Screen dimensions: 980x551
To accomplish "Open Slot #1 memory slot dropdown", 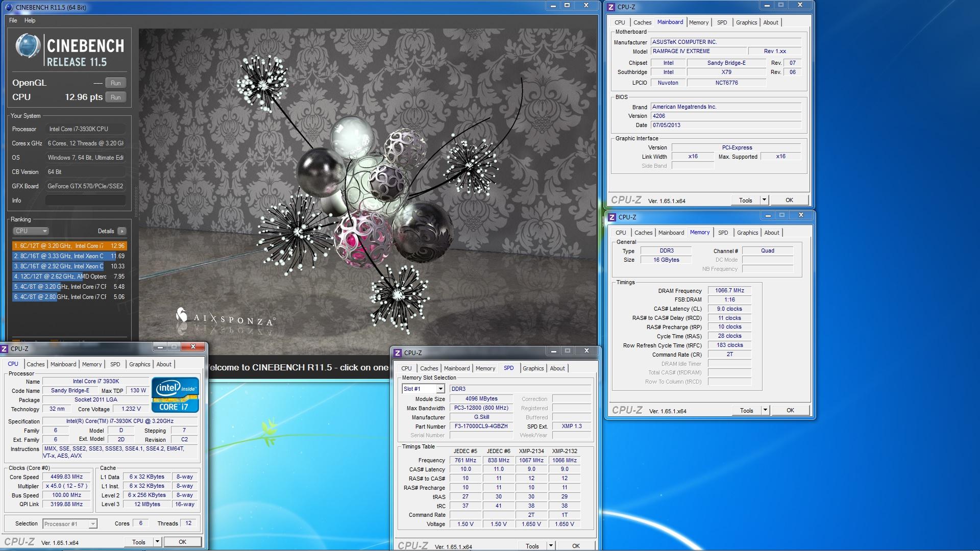I will click(x=423, y=389).
